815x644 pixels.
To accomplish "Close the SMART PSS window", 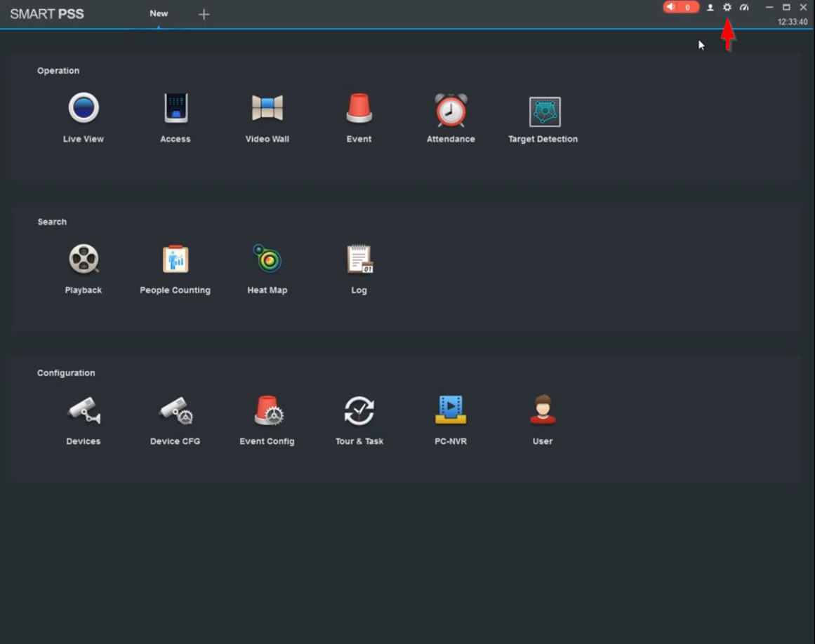I will click(803, 7).
